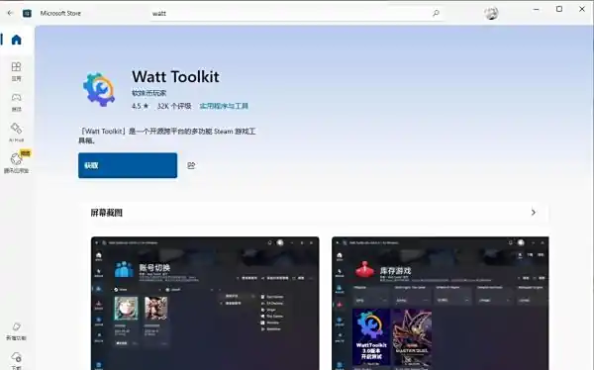Open the new features sidebar icon

click(x=16, y=331)
